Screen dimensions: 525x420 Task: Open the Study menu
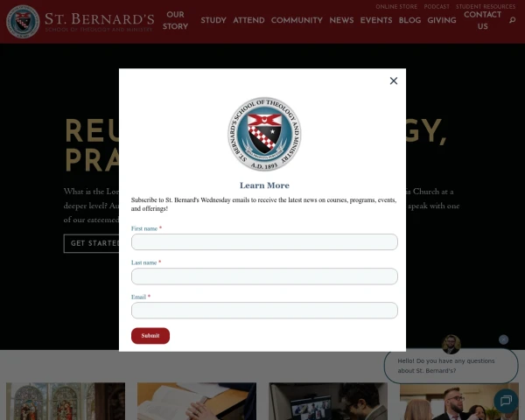point(213,20)
